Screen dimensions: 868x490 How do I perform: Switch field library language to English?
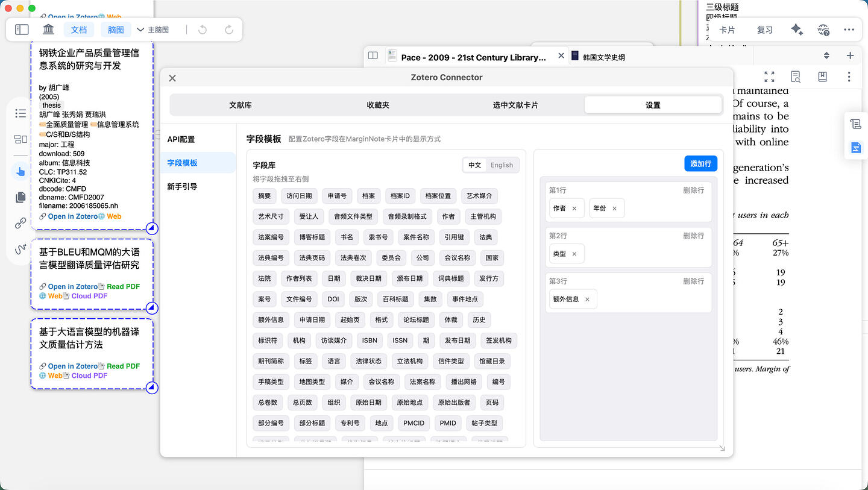tap(501, 165)
